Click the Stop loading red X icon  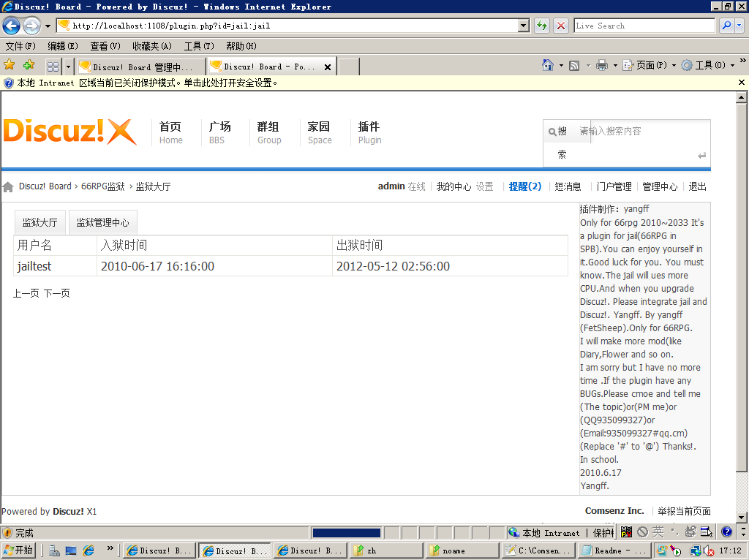point(561,26)
